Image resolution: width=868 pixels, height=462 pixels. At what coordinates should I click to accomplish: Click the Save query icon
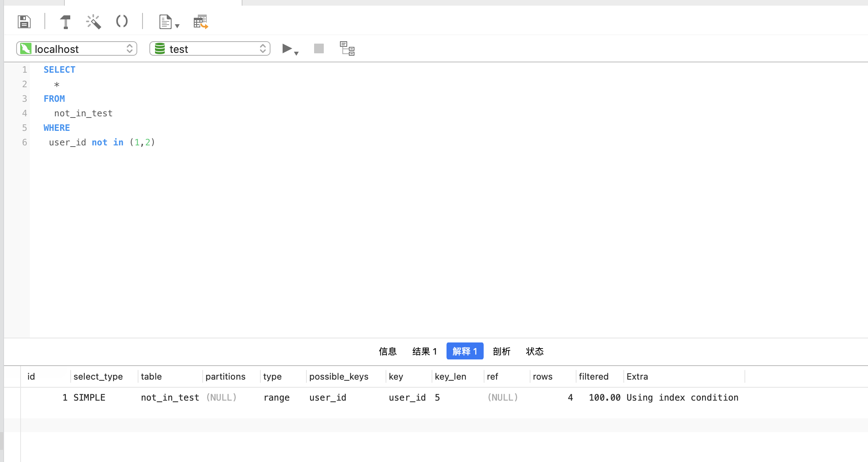coord(24,22)
